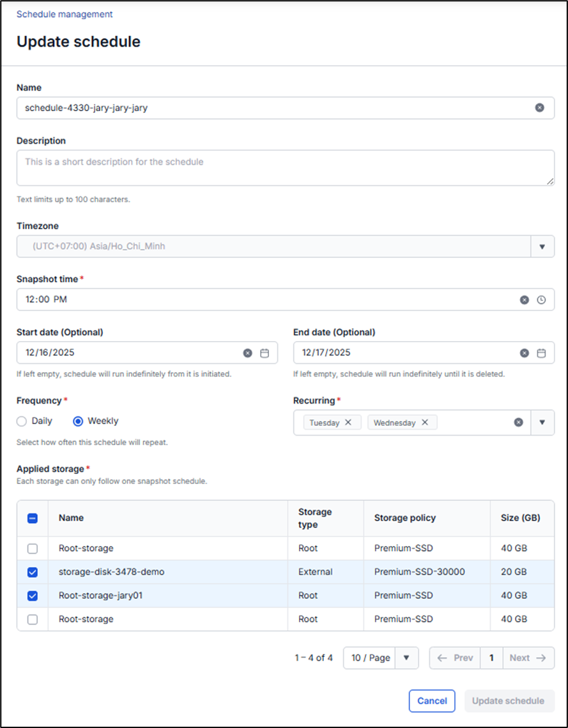This screenshot has width=568, height=728.
Task: Select the Weekly frequency option
Action: 78,421
